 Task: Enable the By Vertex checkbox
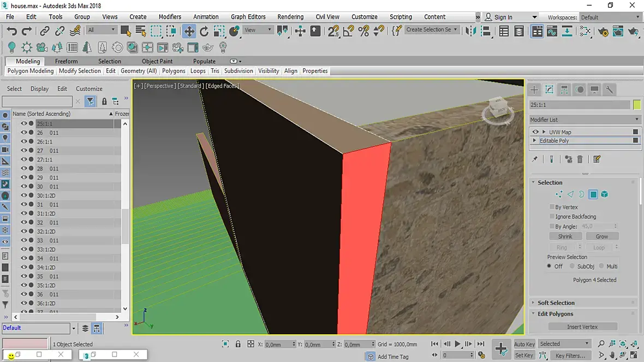coord(552,207)
